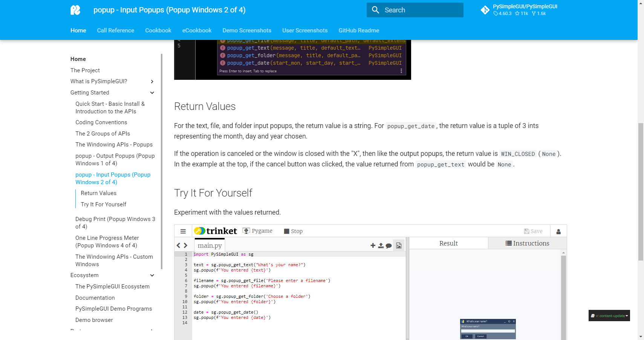Open the Call Reference tab
The width and height of the screenshot is (644, 340).
(116, 30)
